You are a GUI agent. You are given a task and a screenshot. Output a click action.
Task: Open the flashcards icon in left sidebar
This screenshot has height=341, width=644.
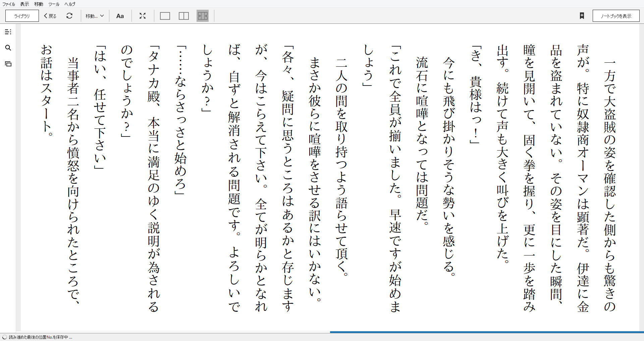tap(8, 64)
